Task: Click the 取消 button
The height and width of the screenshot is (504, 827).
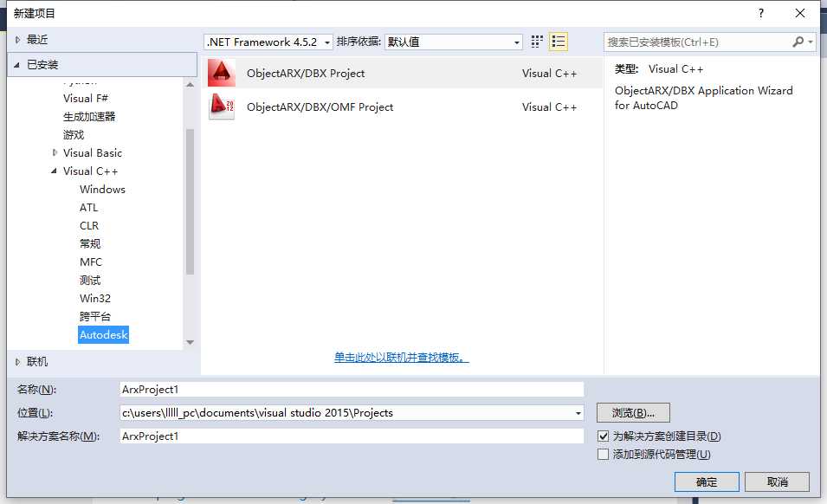Action: (778, 481)
